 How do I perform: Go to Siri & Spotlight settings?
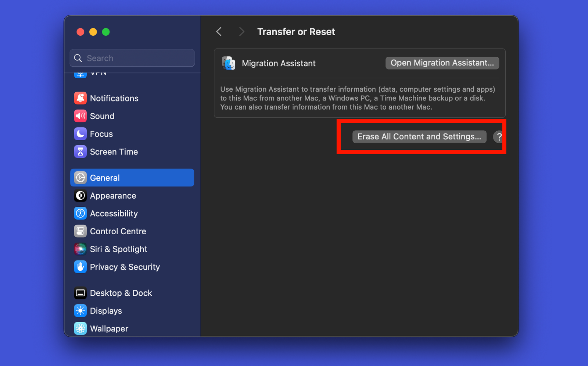(118, 249)
